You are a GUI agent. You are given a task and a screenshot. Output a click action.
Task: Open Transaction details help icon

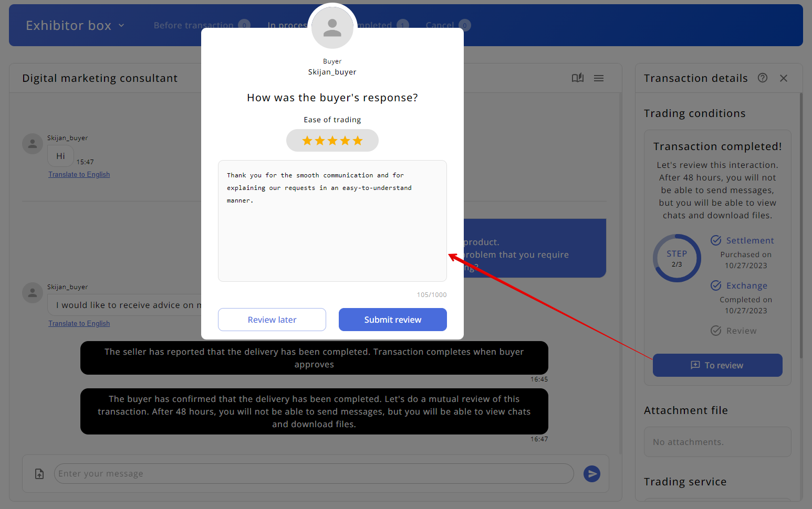click(x=763, y=78)
